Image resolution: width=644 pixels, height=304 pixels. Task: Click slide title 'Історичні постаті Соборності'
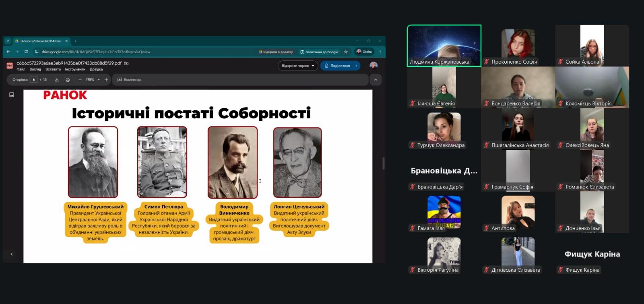pos(191,113)
